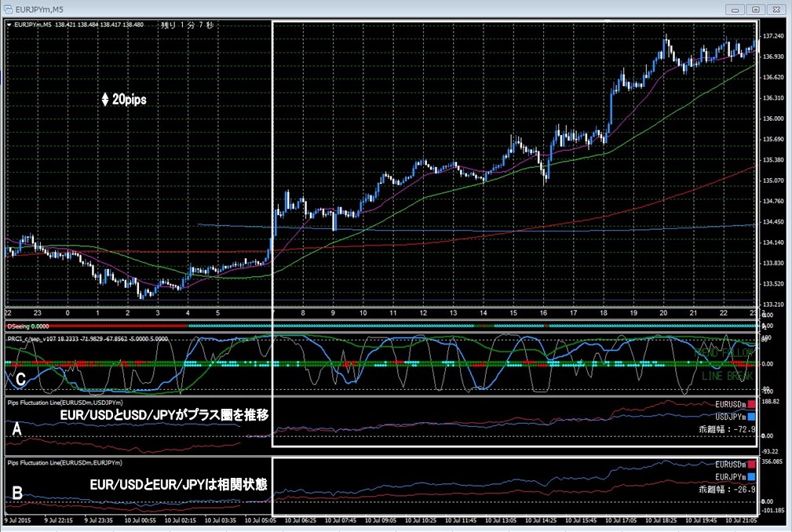Click the blue EURJPYm color swatch

(752, 477)
